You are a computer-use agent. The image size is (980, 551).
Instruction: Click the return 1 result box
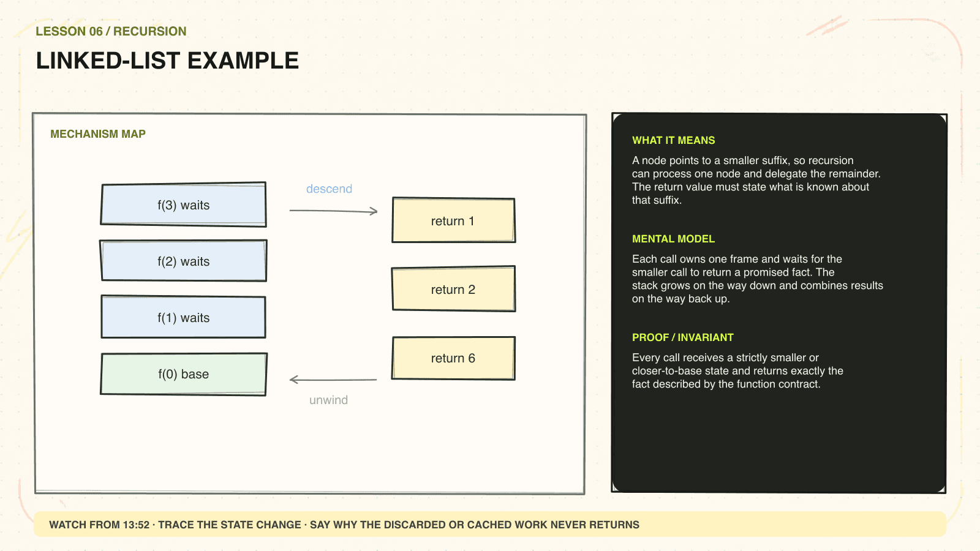453,220
